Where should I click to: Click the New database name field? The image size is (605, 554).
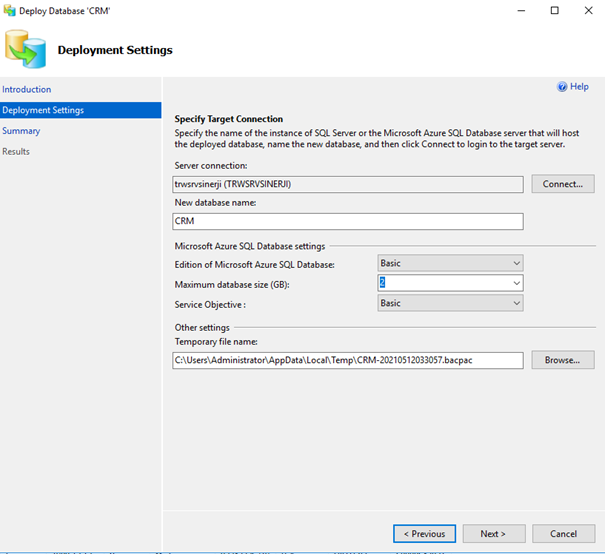[348, 221]
